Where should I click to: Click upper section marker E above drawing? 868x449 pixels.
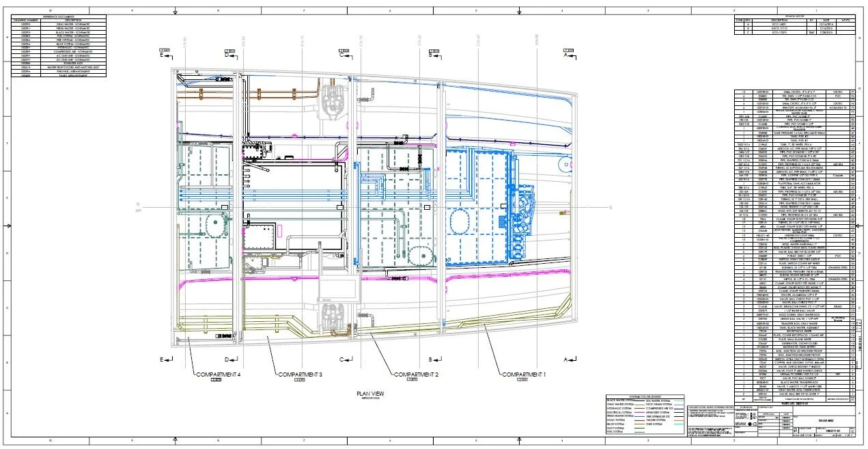(162, 56)
